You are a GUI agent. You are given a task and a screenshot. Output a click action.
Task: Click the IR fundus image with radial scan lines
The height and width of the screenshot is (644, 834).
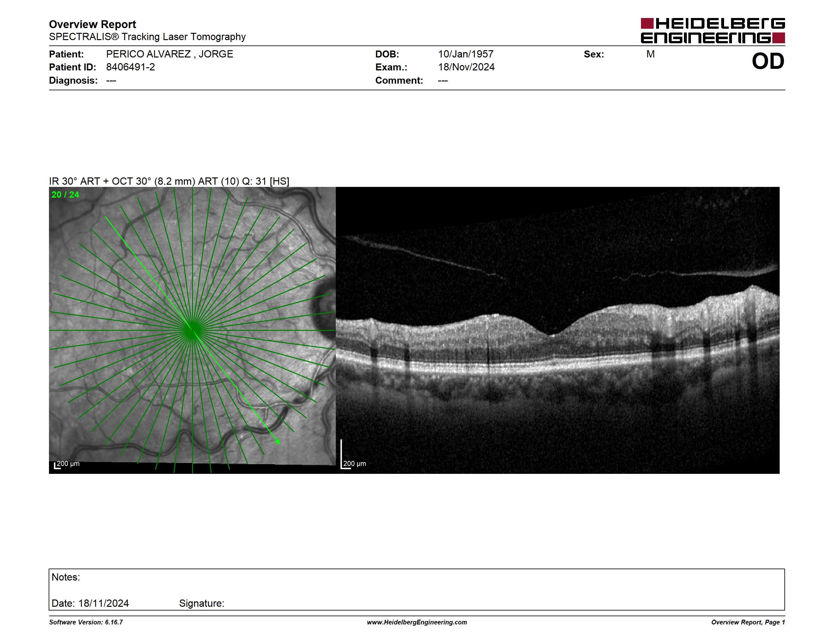(x=192, y=331)
